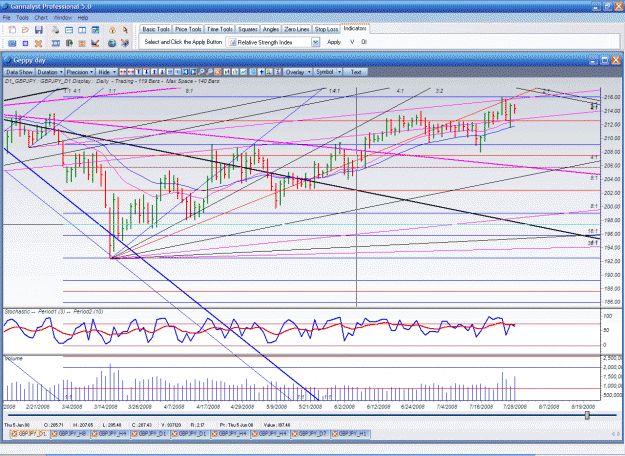Screen dimensions: 625x456
Task: Click the blue crosshair plus icon
Action: pyautogui.click(x=261, y=72)
